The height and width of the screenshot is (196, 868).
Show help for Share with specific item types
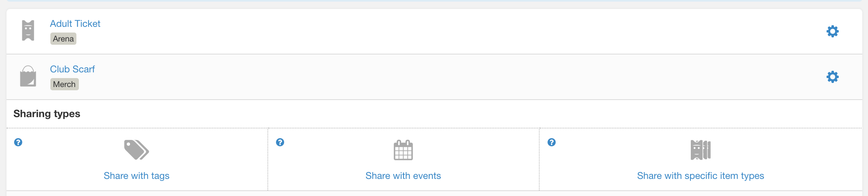[x=551, y=142]
